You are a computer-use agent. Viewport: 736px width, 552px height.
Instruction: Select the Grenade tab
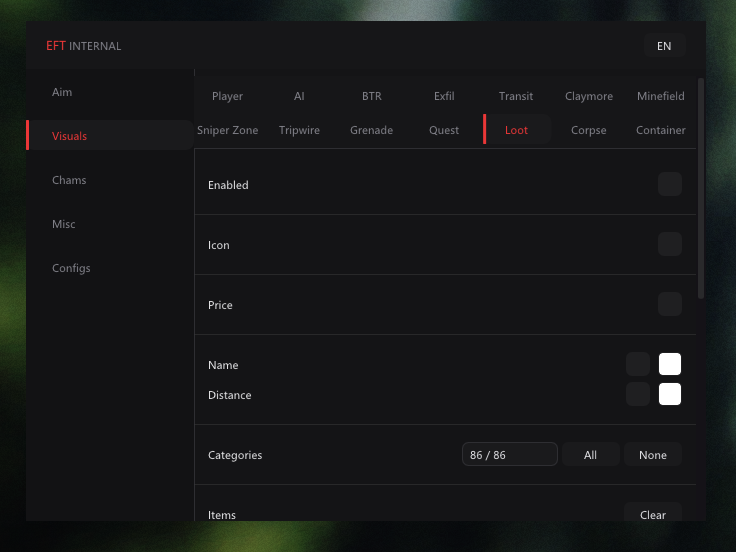point(372,130)
